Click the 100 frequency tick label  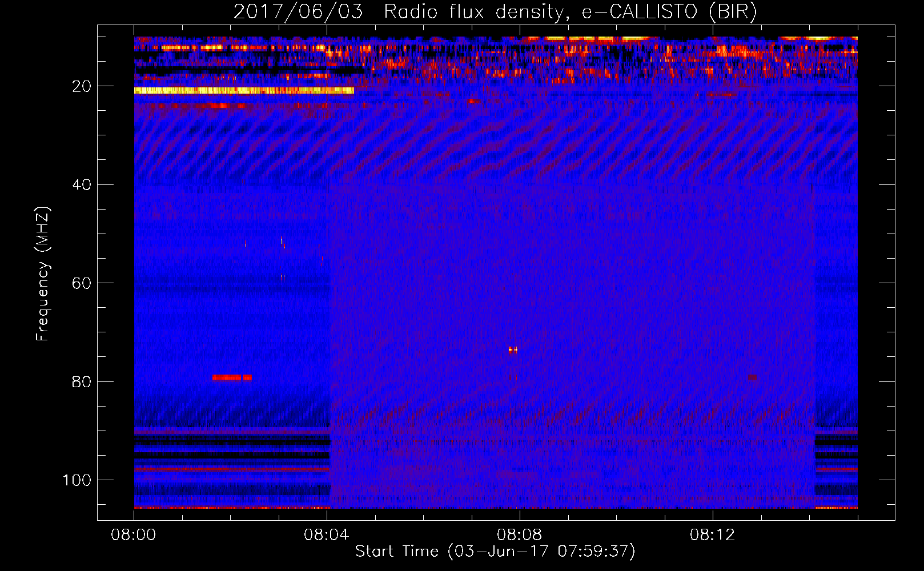click(77, 480)
